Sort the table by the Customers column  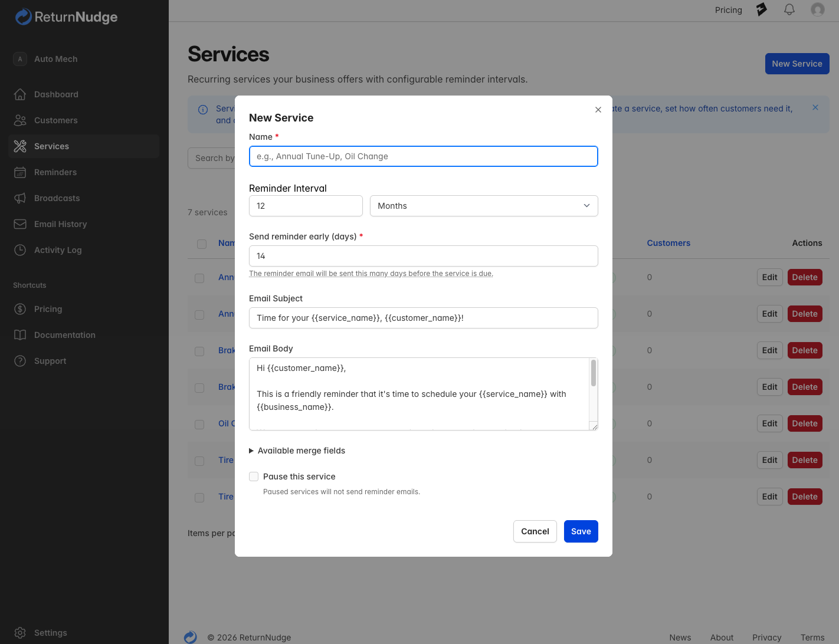click(668, 243)
